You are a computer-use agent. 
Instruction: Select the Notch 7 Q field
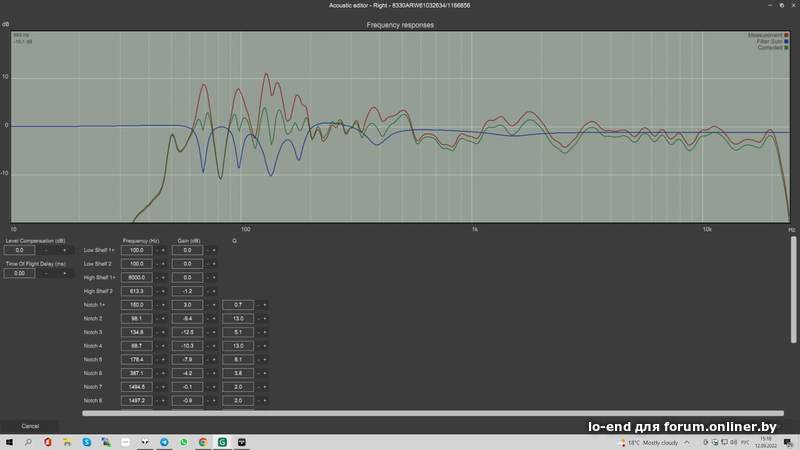[x=238, y=387]
